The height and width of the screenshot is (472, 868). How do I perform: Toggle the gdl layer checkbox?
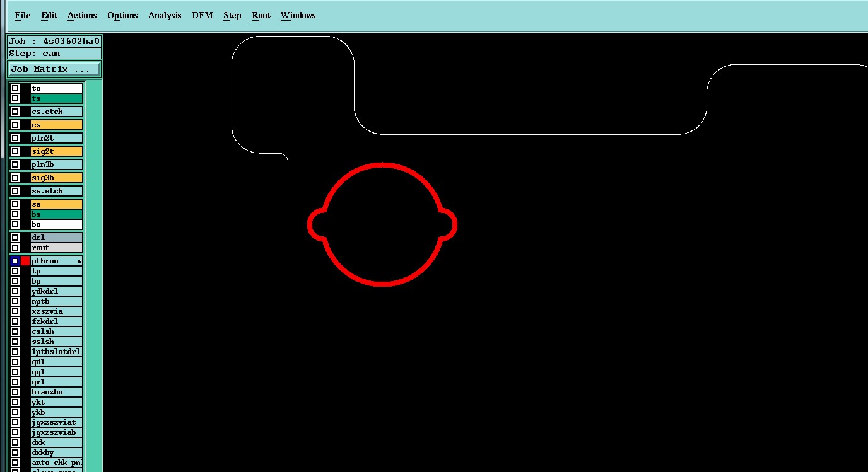coord(15,362)
